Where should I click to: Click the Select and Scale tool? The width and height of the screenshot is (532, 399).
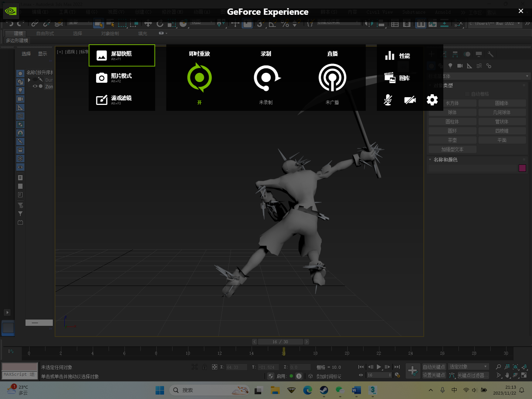pos(172,24)
